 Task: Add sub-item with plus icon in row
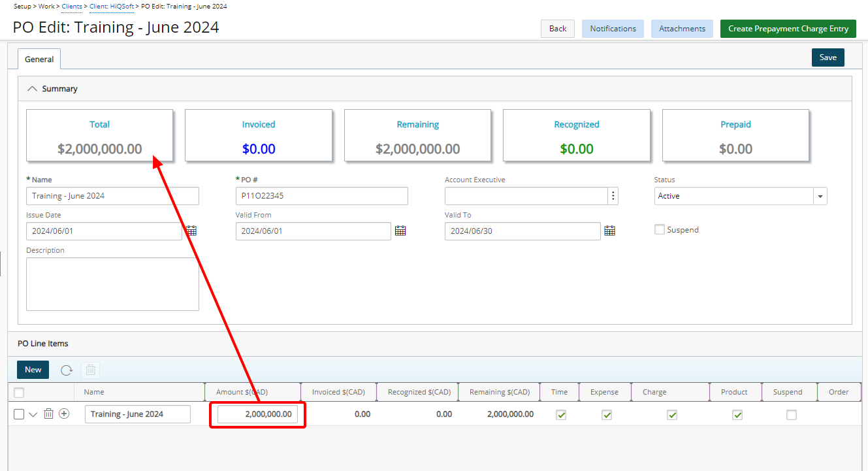tap(64, 414)
